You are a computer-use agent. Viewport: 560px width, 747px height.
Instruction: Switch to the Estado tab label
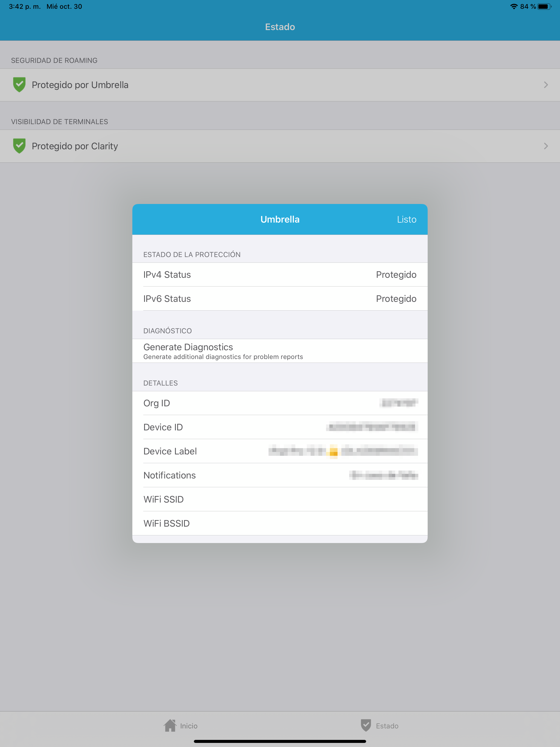click(x=387, y=726)
